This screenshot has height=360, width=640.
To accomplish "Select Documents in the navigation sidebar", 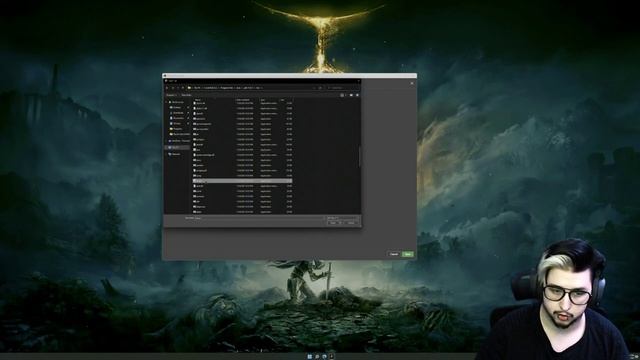I will (178, 118).
